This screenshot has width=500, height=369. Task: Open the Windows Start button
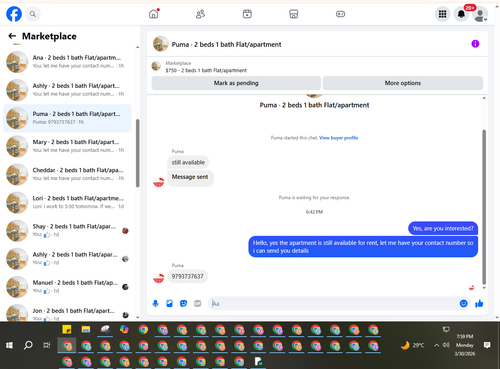9,345
